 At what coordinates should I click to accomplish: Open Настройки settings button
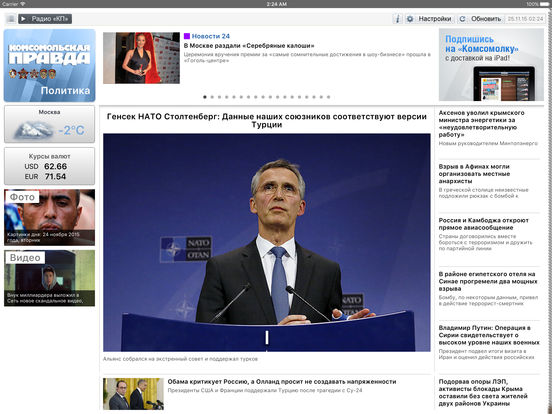tap(429, 19)
